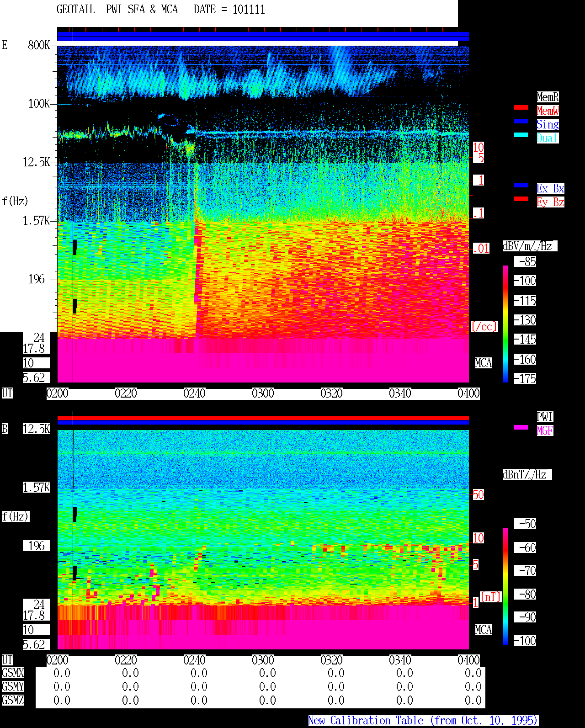Click the "dBnT/√Hz" unit label
Screen dimensions: 585x728
click(x=527, y=474)
